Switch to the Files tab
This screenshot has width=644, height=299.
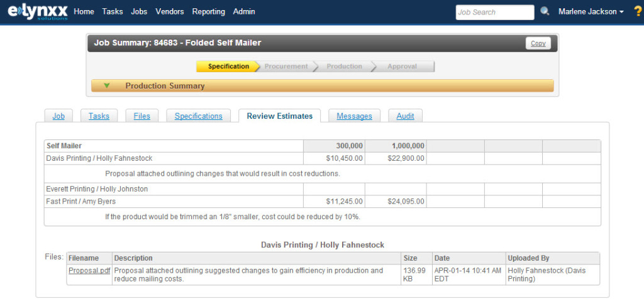tap(142, 116)
